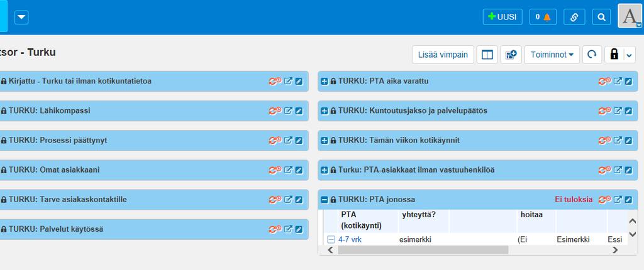Edit PTA-asiakkaat ilman vastuuhenkilöä widget
644x270 pixels.
[x=628, y=170]
